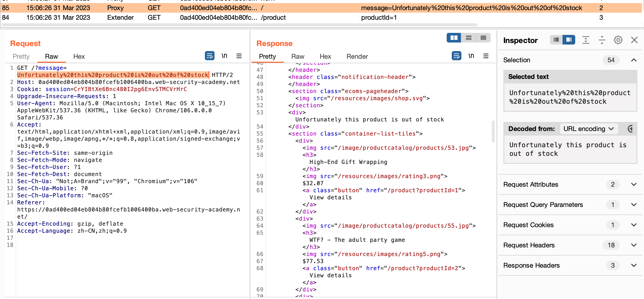Viewport: 644px width, 299px height.
Task: Switch to side-by-side request/response layout
Action: click(x=454, y=38)
